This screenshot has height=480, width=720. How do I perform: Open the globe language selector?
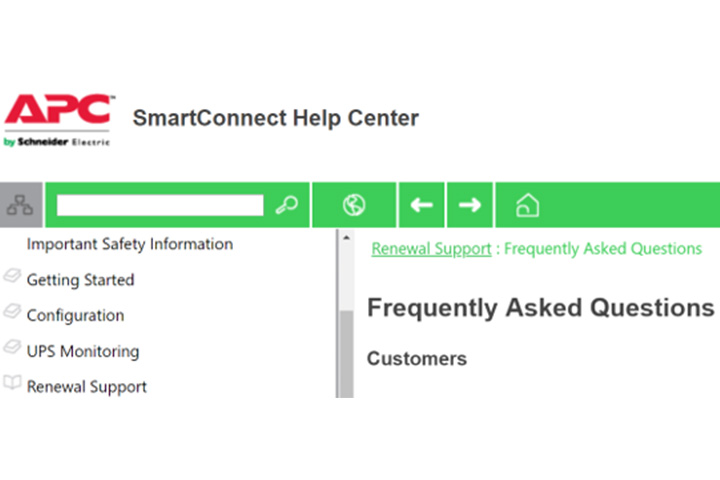pos(353,206)
